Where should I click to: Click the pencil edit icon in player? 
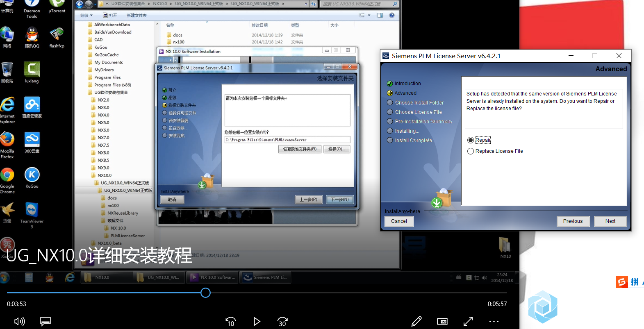click(x=416, y=322)
